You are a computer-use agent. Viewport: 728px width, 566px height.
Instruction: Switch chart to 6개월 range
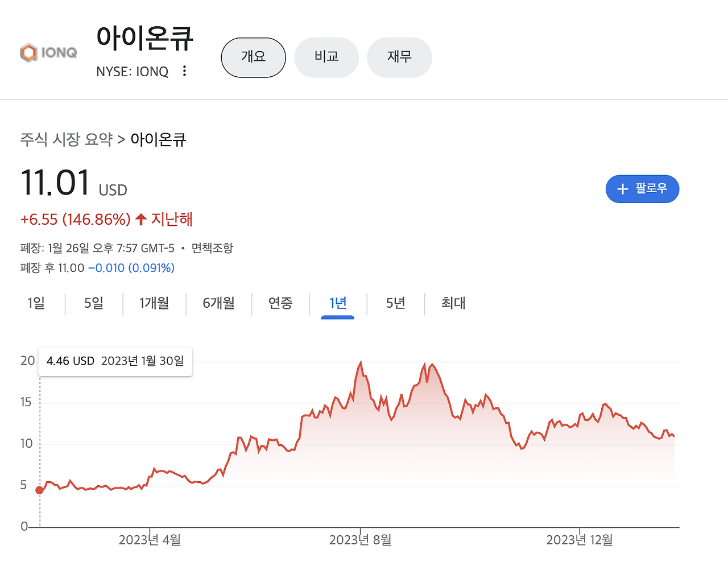pyautogui.click(x=219, y=303)
